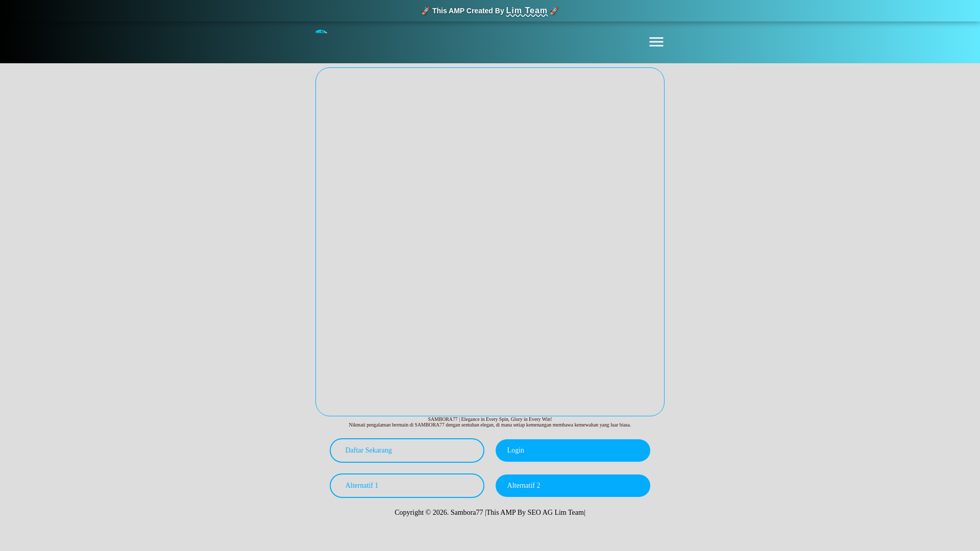
Task: Click the large main banner image area
Action: [x=490, y=242]
